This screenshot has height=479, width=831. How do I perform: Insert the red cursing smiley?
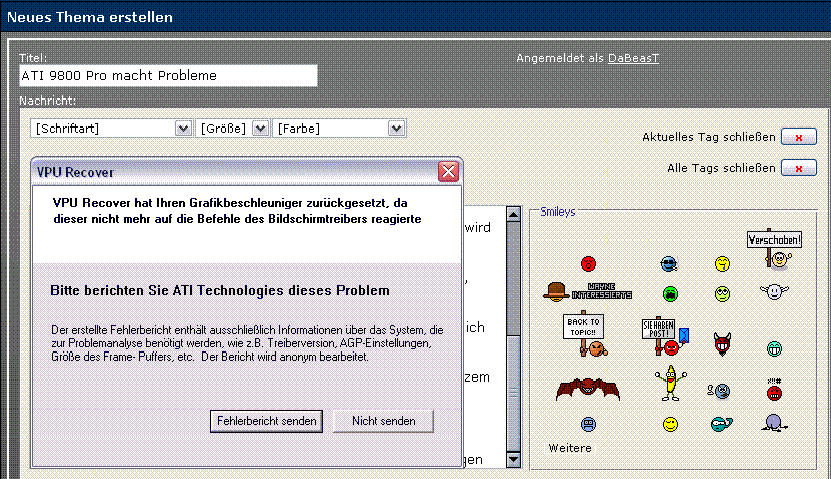coord(774,389)
